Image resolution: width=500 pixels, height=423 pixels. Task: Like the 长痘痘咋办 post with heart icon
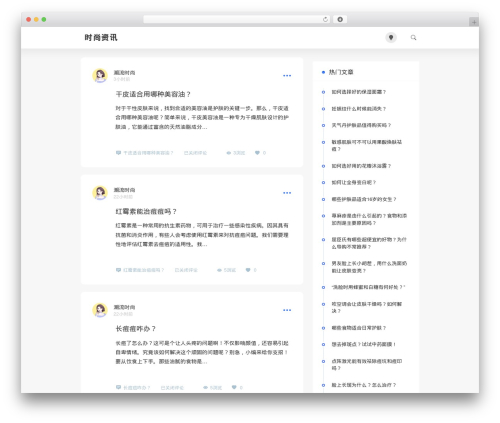click(x=234, y=387)
